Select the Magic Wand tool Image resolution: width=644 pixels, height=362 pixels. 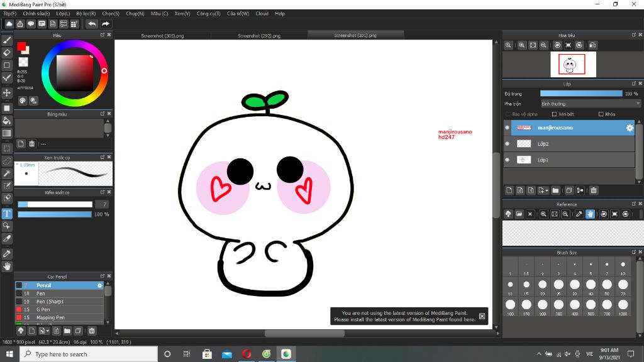pyautogui.click(x=7, y=173)
